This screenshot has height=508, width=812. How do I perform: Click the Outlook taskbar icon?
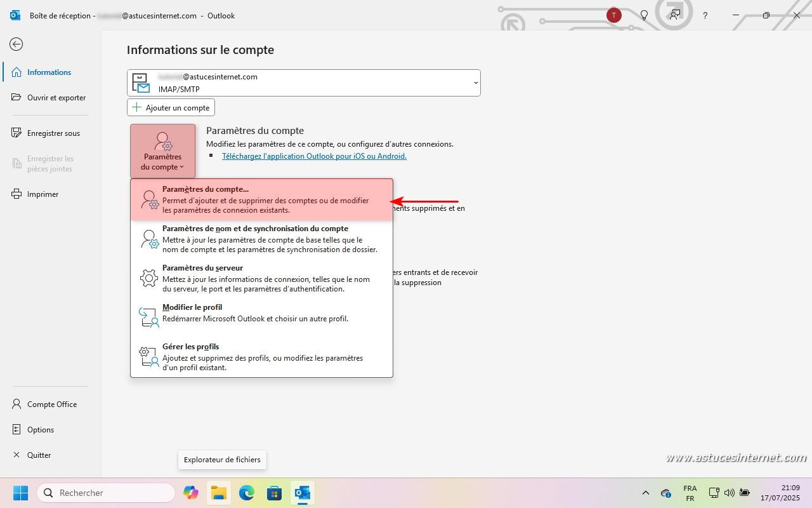coord(303,493)
